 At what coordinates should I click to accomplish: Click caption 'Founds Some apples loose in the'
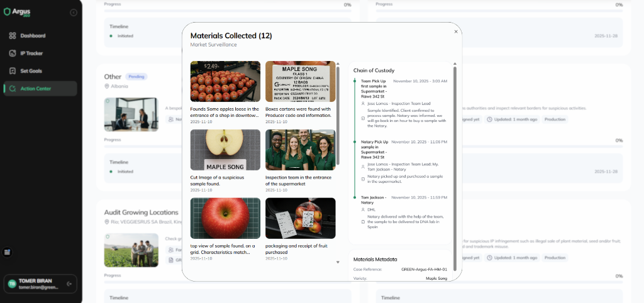225,109
